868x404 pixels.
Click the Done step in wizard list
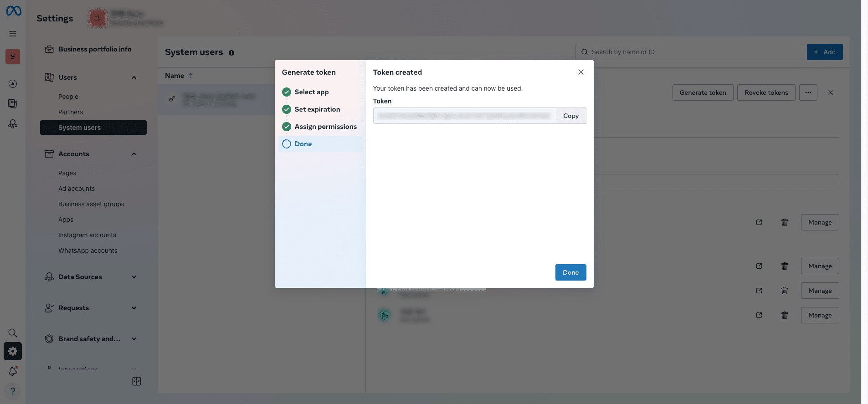click(320, 144)
